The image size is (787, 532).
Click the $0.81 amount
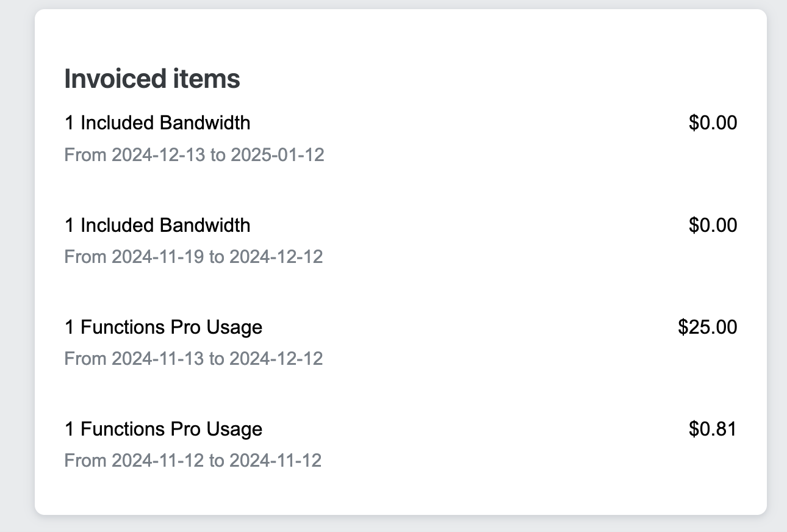point(713,429)
